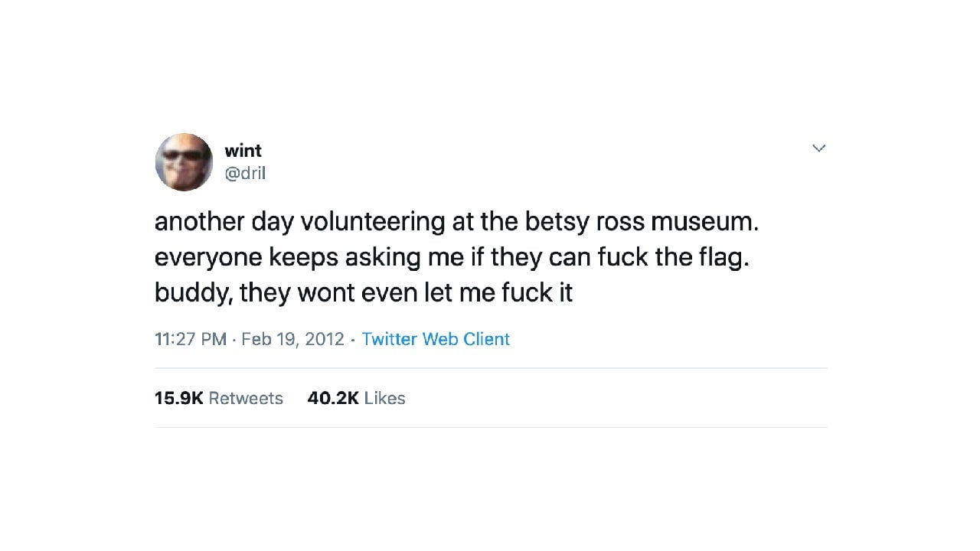Click the wint display name
Viewport: 980px width, 551px height.
click(x=243, y=151)
